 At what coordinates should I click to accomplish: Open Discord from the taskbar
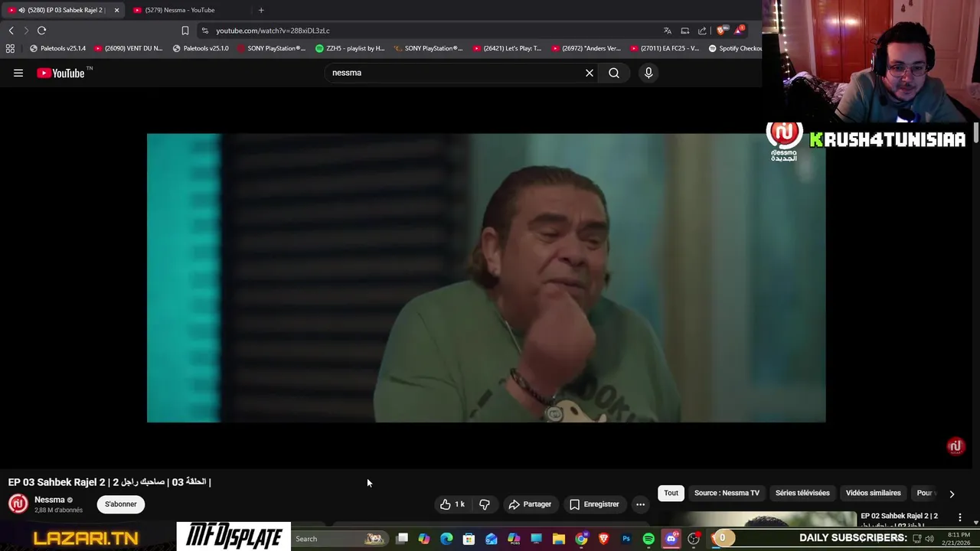pyautogui.click(x=671, y=539)
